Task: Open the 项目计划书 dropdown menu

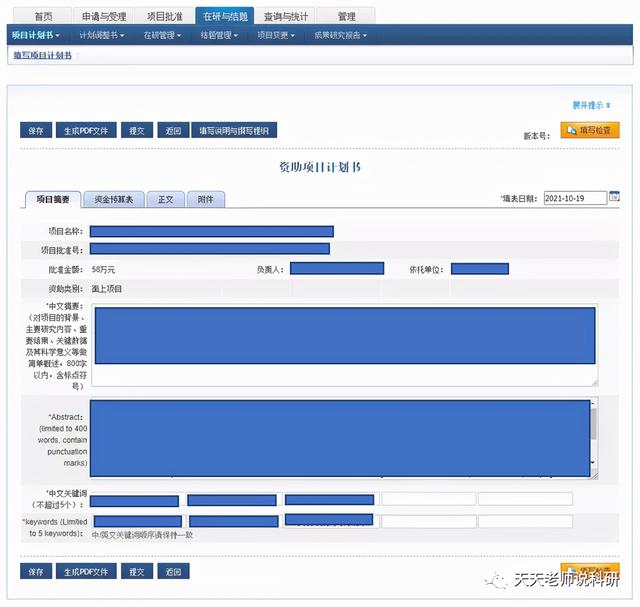Action: coord(36,35)
